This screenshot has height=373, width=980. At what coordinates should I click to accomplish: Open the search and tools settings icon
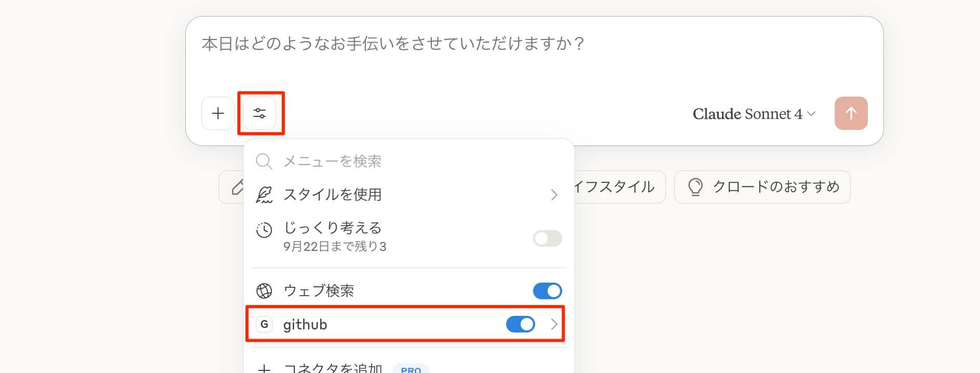[260, 113]
